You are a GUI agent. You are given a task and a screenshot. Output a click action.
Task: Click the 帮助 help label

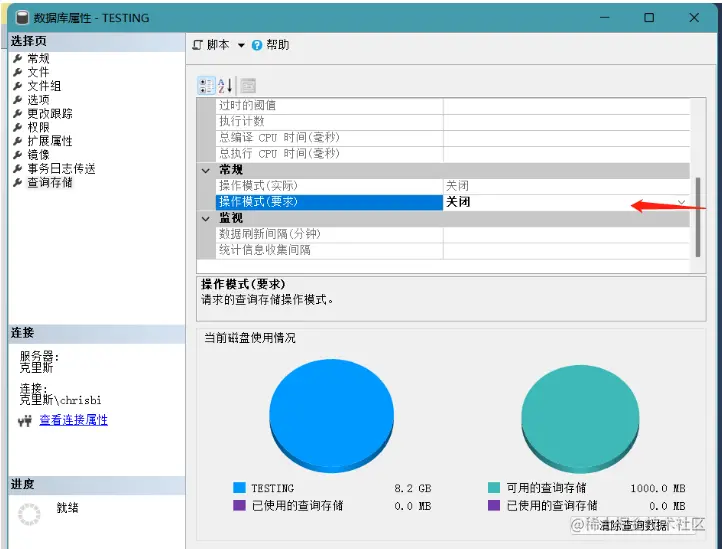point(278,45)
